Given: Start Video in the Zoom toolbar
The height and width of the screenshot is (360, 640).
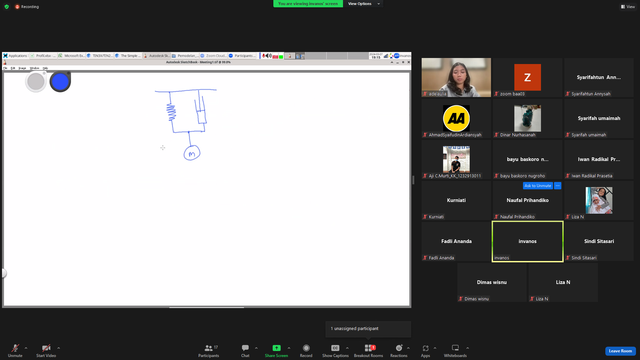Looking at the screenshot, I should pos(46,350).
